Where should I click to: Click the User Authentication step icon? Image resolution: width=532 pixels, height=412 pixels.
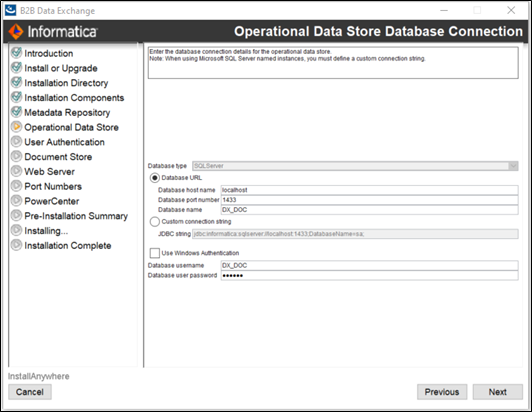coord(16,142)
